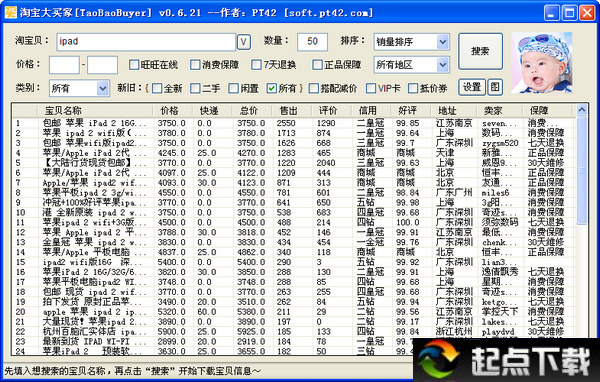Image resolution: width=600 pixels, height=382 pixels.
Task: Click address 天津 in row 4
Action: coord(445,153)
